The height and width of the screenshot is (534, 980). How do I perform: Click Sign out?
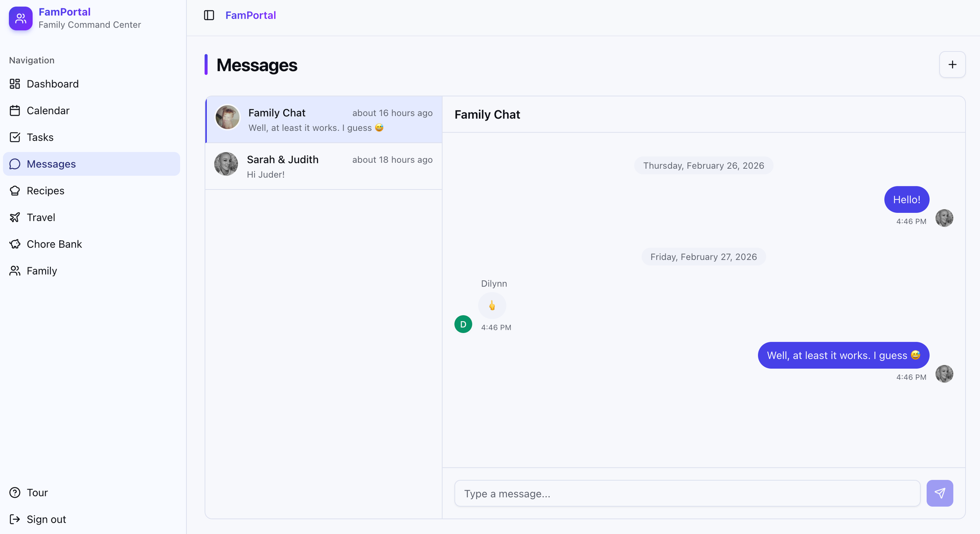pyautogui.click(x=46, y=519)
